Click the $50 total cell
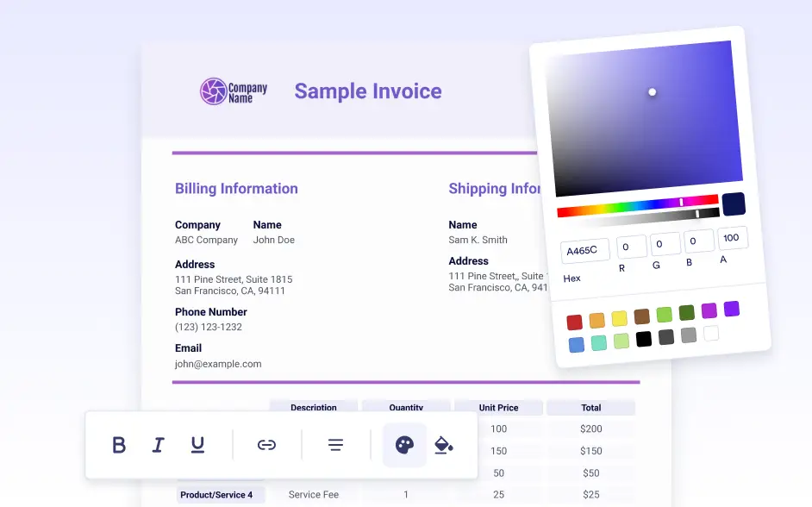Image resolution: width=812 pixels, height=507 pixels. 590,473
